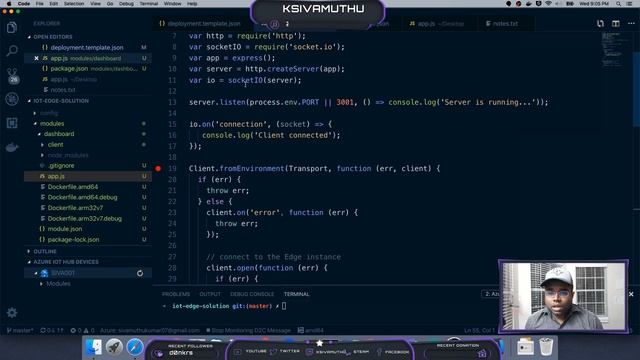
Task: Open the Wi-Fi menu bar icon
Action: point(548,4)
